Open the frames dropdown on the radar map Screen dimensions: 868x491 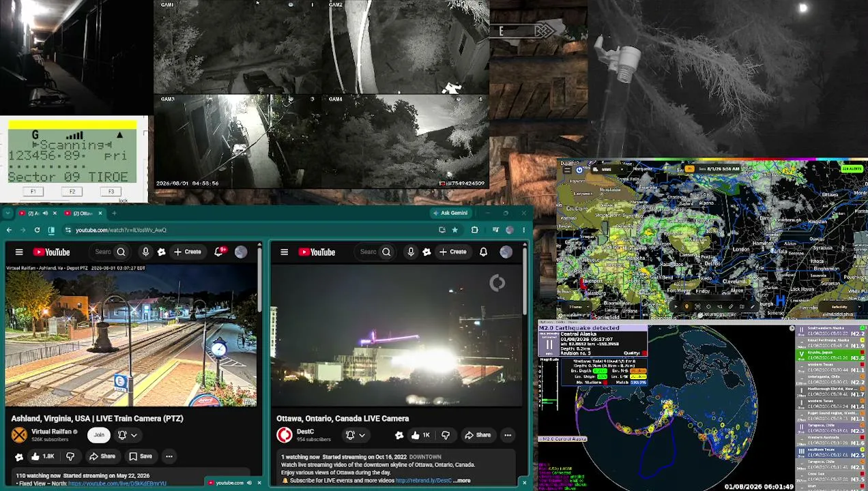(x=577, y=307)
